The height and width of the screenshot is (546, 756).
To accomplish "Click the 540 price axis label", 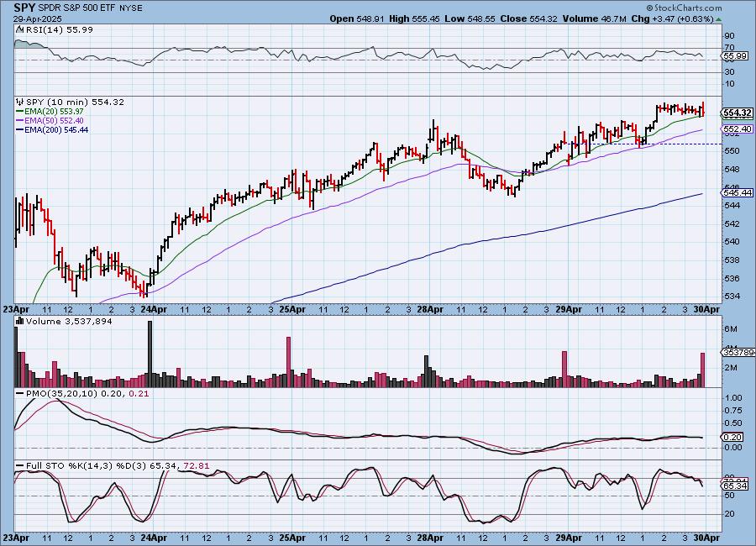I will (x=732, y=242).
